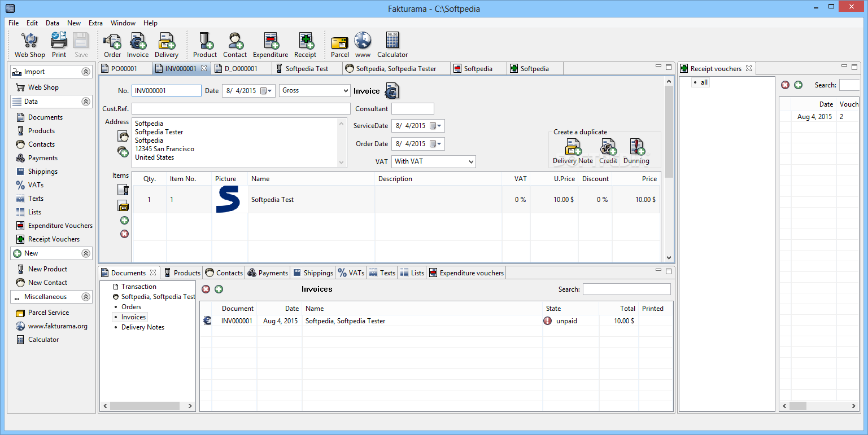Viewport: 868px width, 435px height.
Task: Click the invoice No. input field
Action: tap(167, 90)
